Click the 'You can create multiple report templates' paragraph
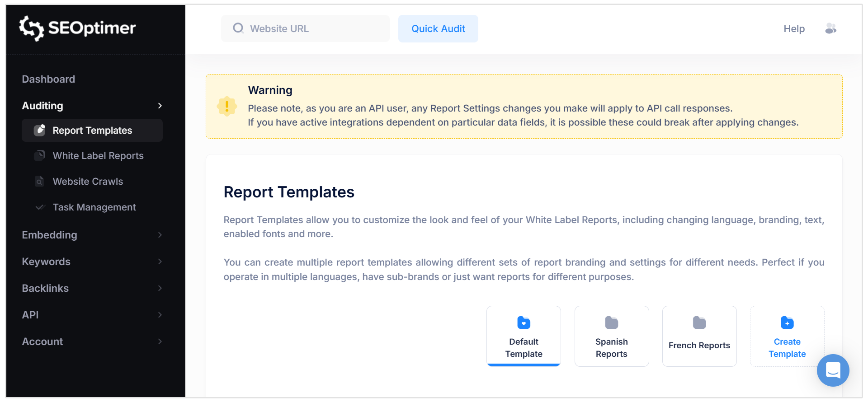868x402 pixels. (x=524, y=270)
